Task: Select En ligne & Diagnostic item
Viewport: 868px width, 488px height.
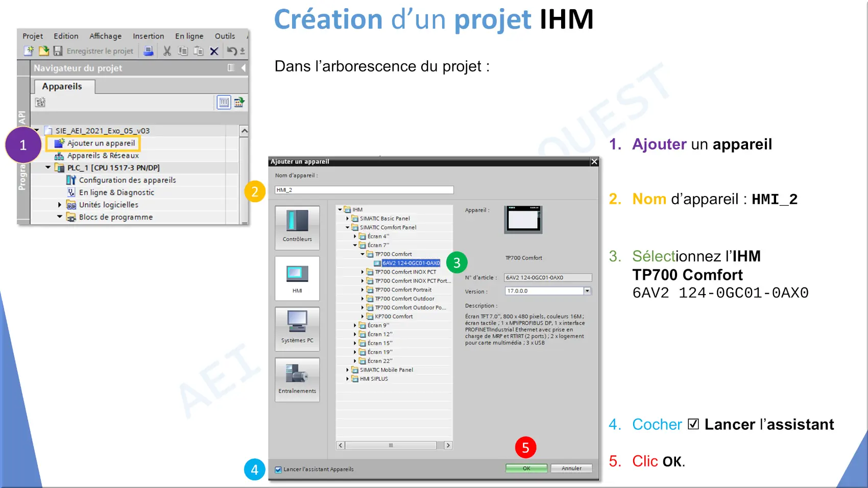Action: [x=116, y=192]
